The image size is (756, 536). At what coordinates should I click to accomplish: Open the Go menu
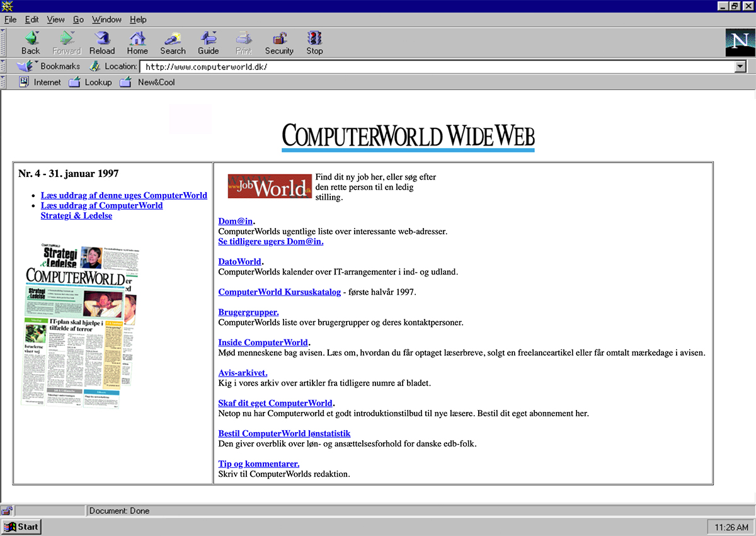point(78,20)
